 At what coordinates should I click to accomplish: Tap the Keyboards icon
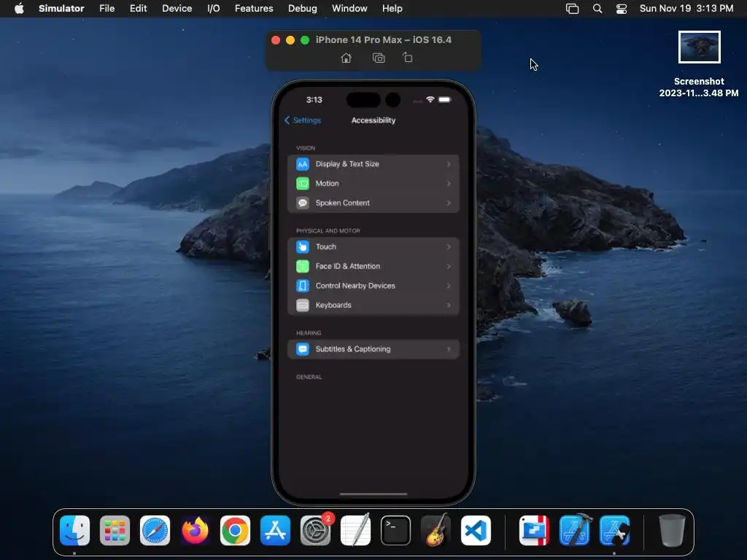[x=303, y=306]
